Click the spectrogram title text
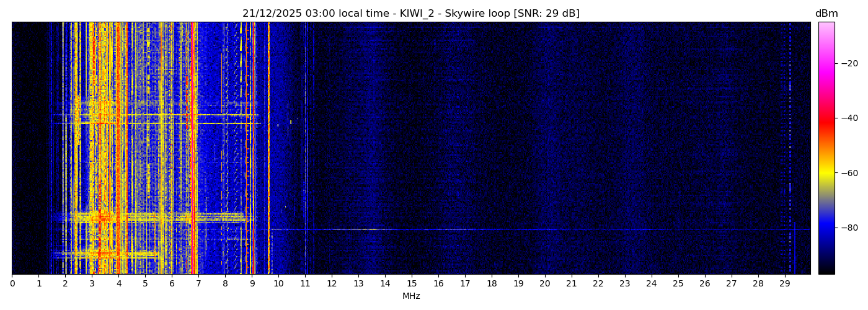 [x=410, y=14]
